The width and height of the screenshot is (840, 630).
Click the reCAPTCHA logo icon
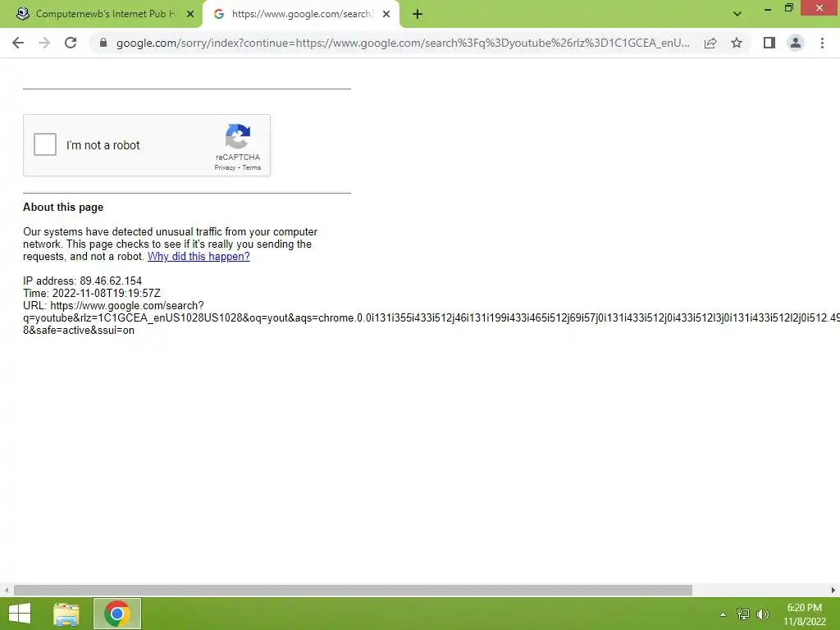(x=238, y=137)
